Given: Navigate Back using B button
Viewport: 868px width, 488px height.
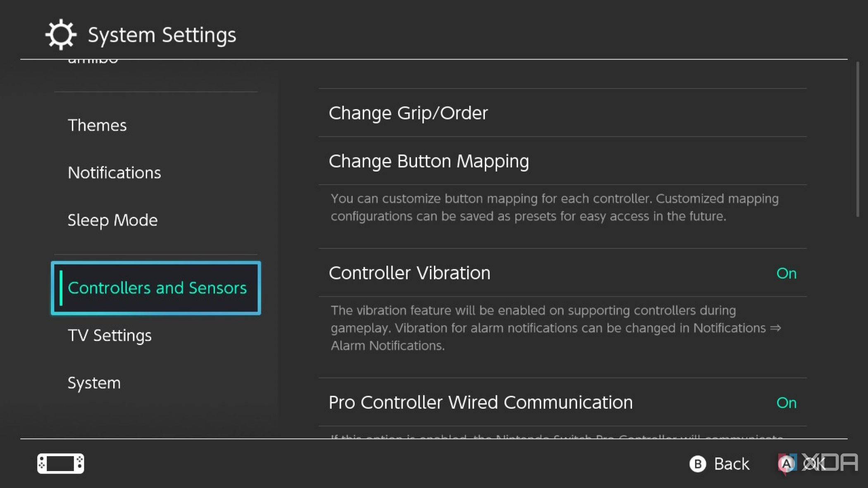Looking at the screenshot, I should [x=718, y=464].
